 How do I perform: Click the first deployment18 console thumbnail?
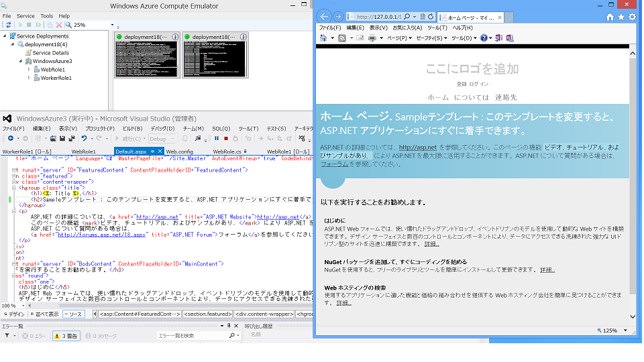(x=147, y=59)
